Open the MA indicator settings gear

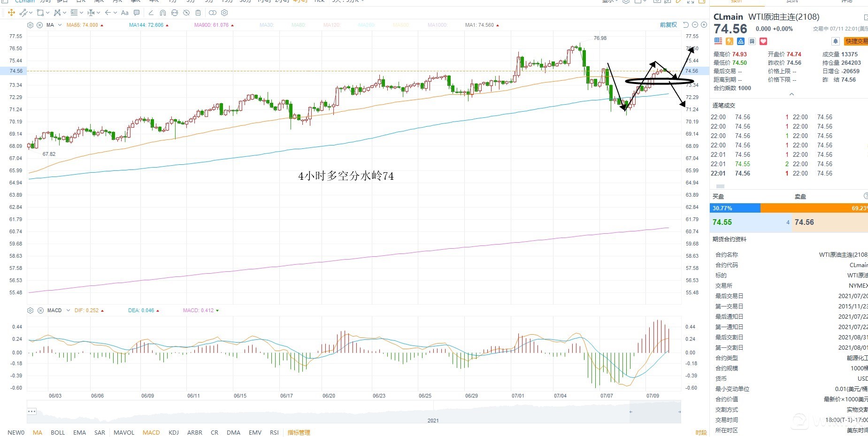coord(31,25)
